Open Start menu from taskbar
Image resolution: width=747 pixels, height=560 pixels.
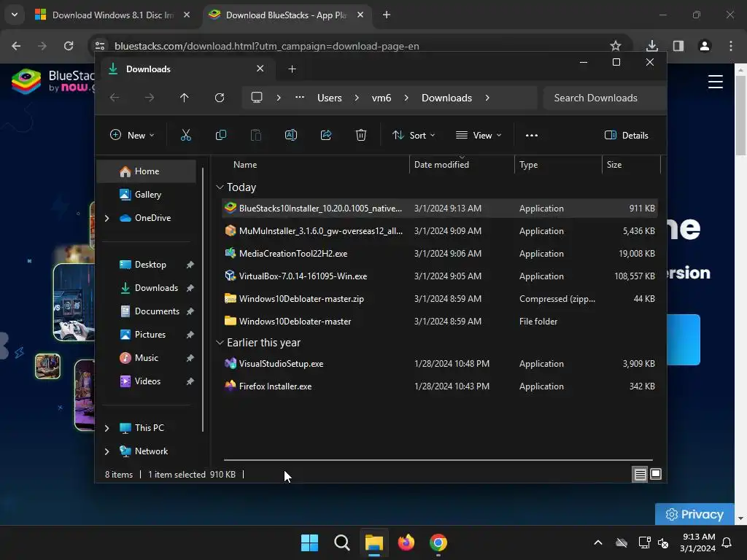pos(309,542)
